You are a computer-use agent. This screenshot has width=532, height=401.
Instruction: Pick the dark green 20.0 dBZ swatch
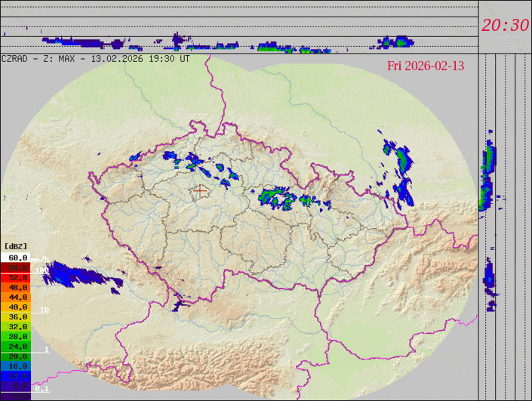tap(15, 356)
